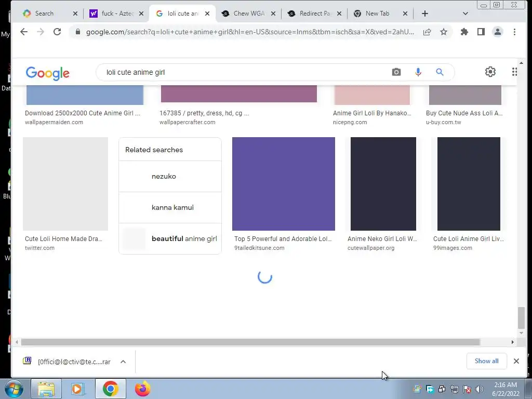This screenshot has width=532, height=399.
Task: Start voice search with the microphone
Action: pos(418,72)
